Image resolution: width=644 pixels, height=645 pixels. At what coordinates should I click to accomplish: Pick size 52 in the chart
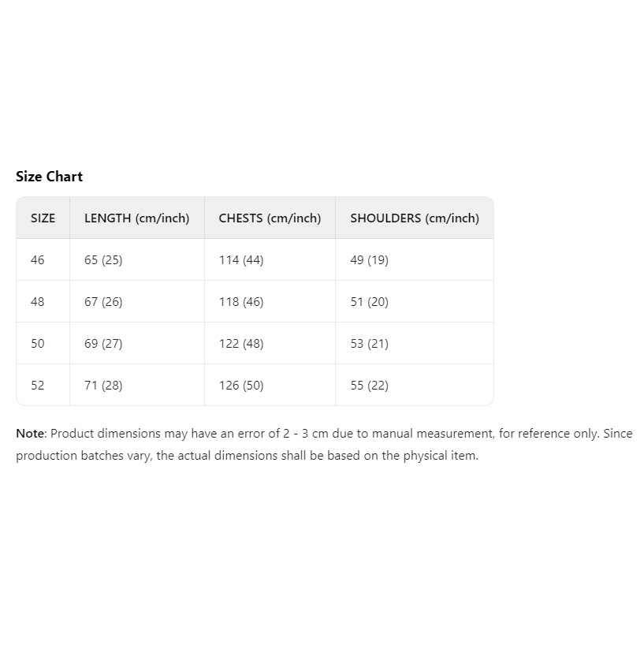[x=38, y=386]
